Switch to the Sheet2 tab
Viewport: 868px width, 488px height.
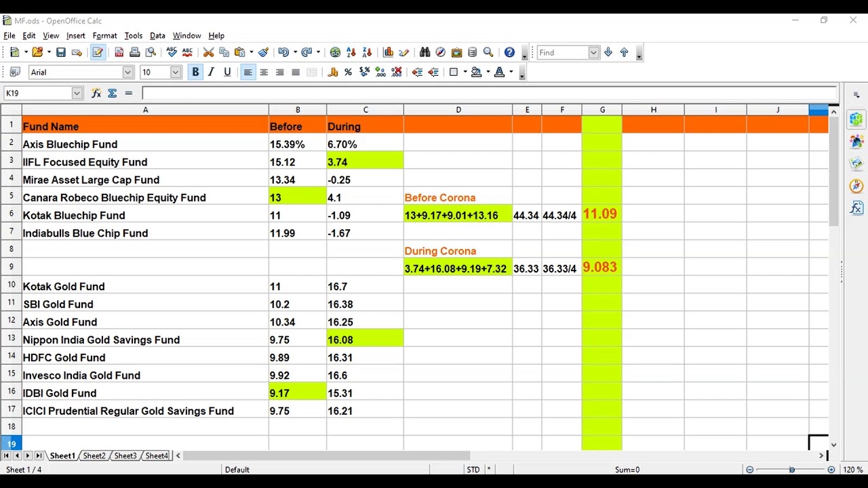coord(94,455)
